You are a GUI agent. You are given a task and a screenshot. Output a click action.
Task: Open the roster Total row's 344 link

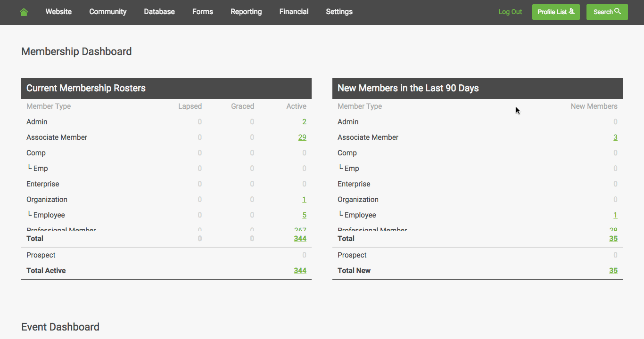click(x=300, y=239)
